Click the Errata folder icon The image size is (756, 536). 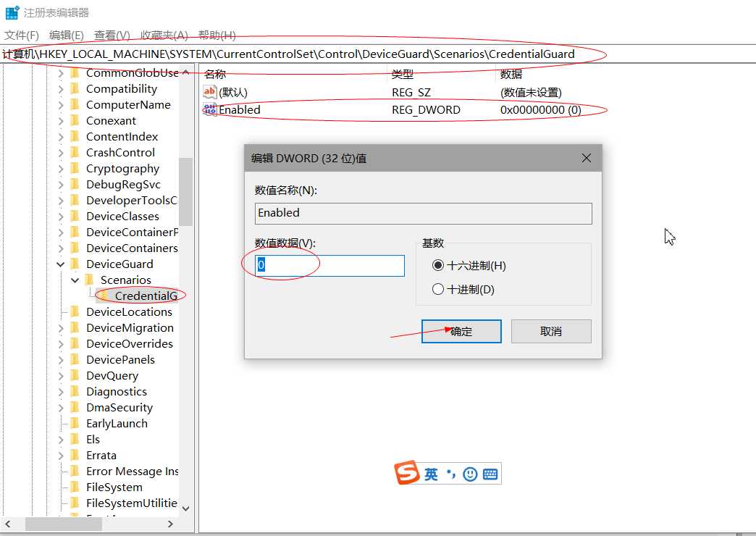point(75,455)
